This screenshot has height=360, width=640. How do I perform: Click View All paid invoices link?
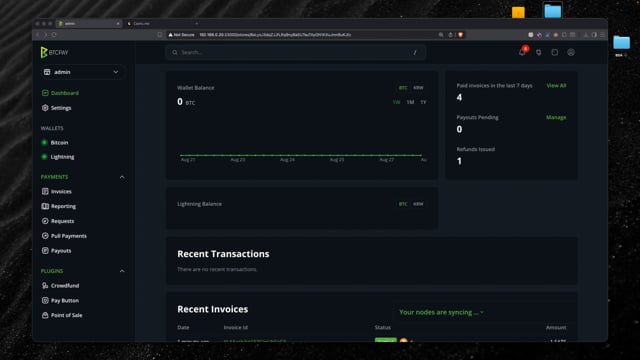[x=556, y=85]
